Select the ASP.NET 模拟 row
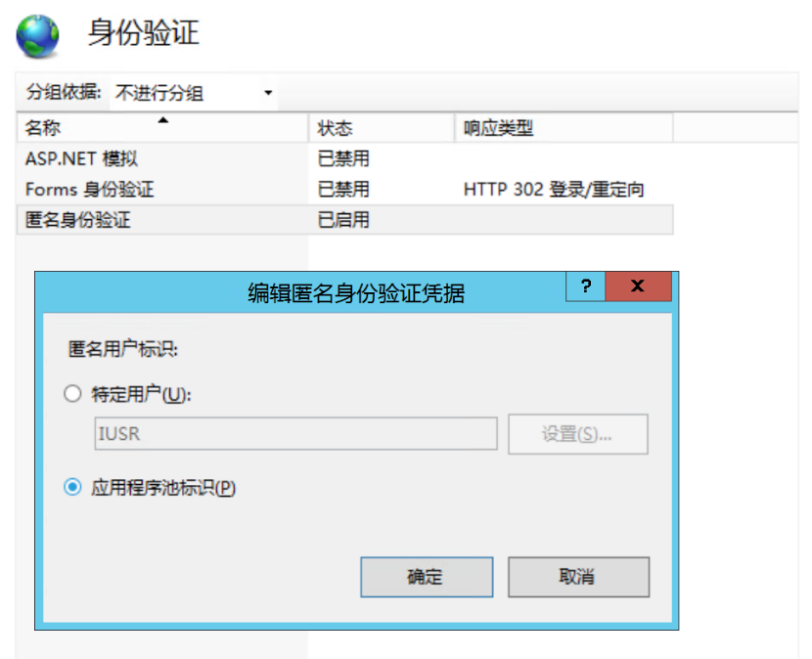The image size is (812, 659). (78, 156)
